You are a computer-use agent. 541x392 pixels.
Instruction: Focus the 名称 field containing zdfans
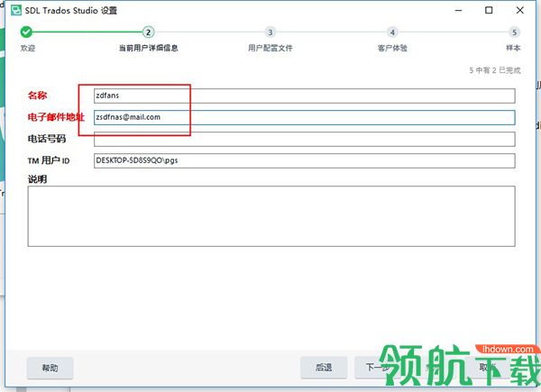pos(305,96)
